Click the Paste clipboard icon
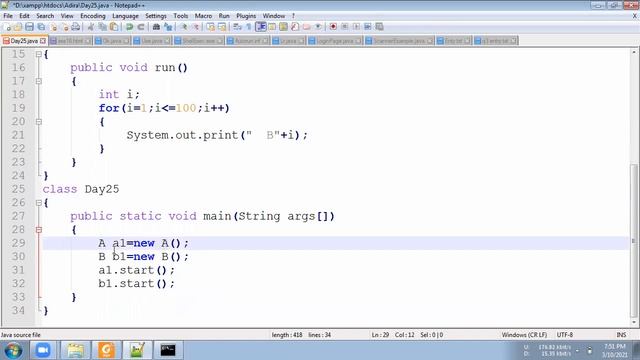Image resolution: width=640 pixels, height=360 pixels. point(114,27)
